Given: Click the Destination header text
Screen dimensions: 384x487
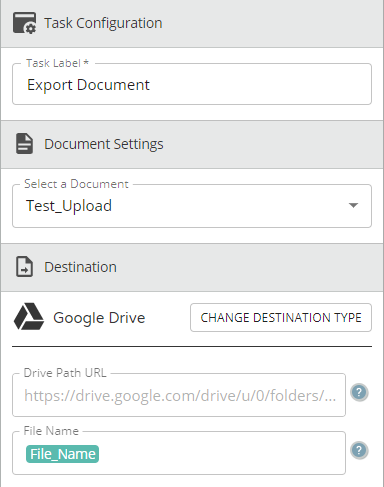Looking at the screenshot, I should click(x=81, y=267).
